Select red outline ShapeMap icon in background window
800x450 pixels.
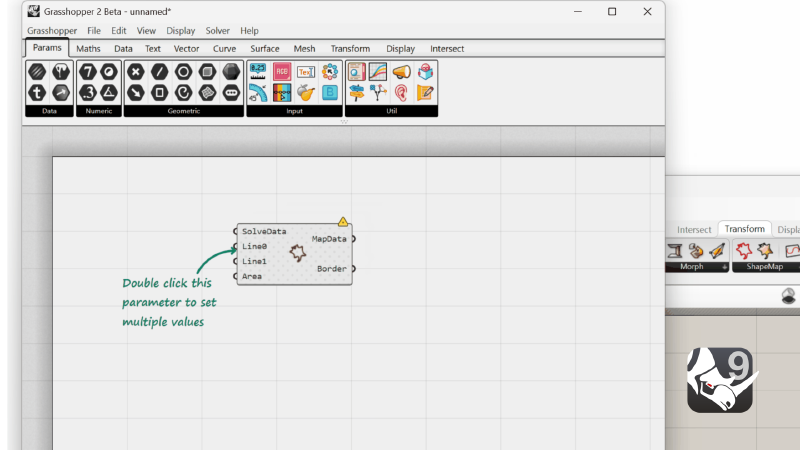tap(744, 251)
